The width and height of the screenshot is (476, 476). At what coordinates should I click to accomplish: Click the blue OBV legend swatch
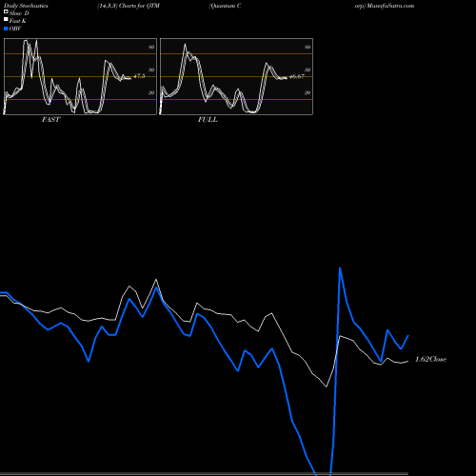point(6,29)
